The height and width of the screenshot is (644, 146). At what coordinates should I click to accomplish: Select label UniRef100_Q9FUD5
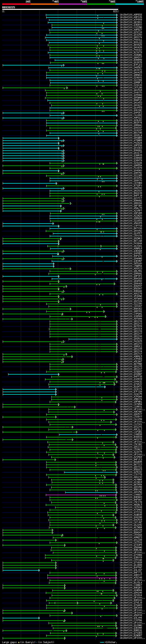point(131,213)
